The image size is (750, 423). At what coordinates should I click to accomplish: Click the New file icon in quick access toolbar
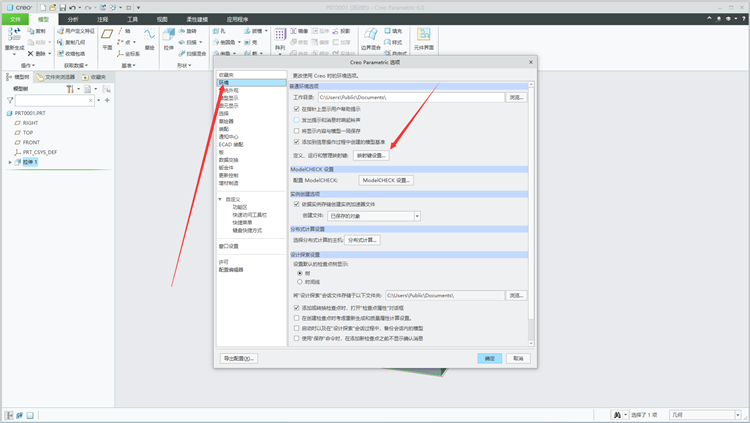coord(43,8)
